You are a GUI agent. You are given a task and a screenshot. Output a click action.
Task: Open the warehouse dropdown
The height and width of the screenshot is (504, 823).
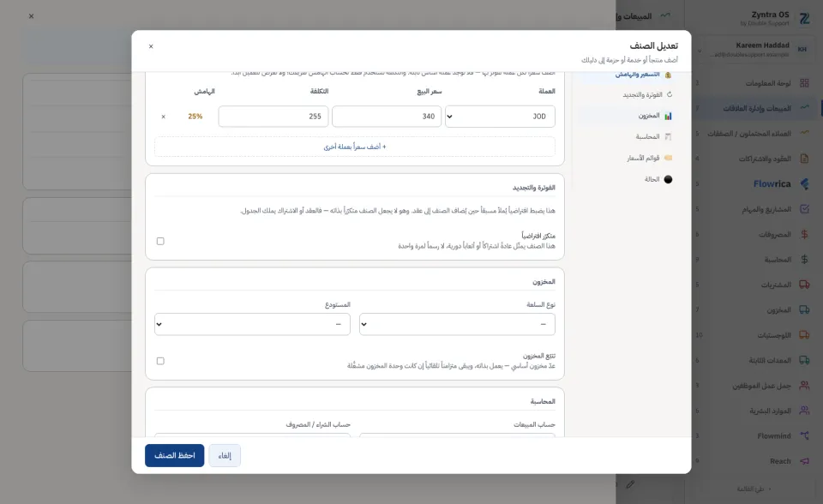click(252, 325)
